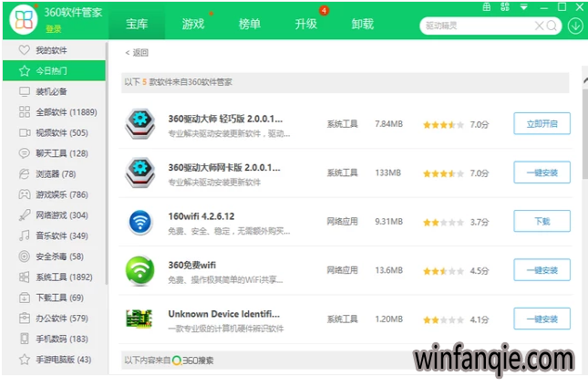Click the download box icon beside 下载工具
Image resolution: width=588 pixels, height=387 pixels.
[x=25, y=298]
